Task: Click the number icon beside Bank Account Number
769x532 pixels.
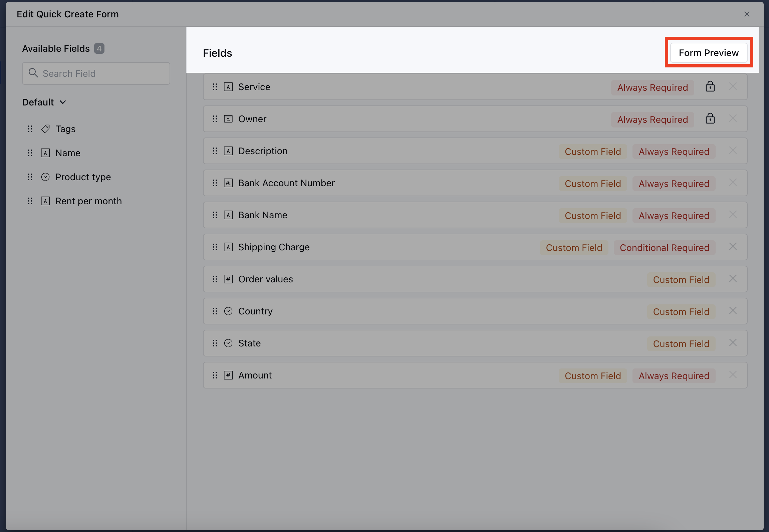Action: click(x=228, y=183)
